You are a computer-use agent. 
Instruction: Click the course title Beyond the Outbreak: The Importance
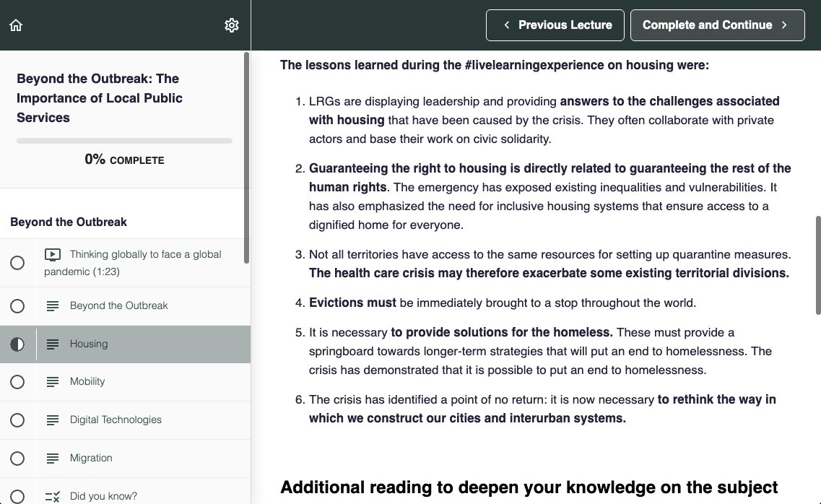point(100,98)
